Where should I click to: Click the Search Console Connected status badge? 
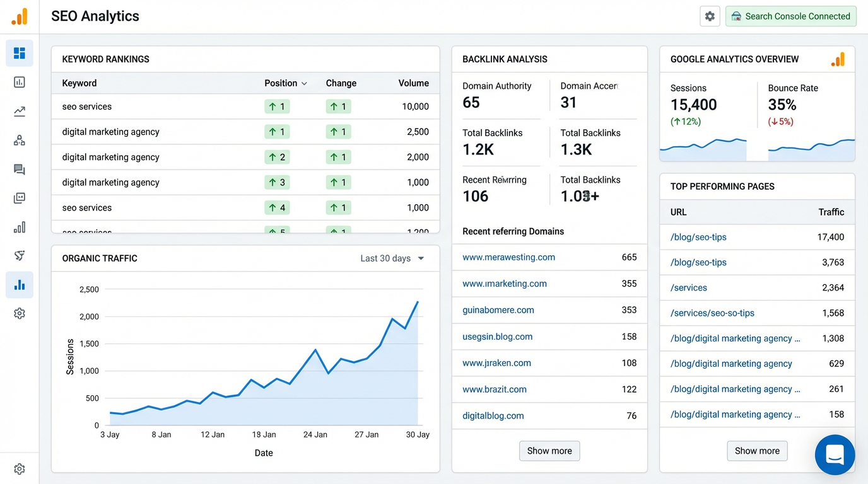(790, 16)
